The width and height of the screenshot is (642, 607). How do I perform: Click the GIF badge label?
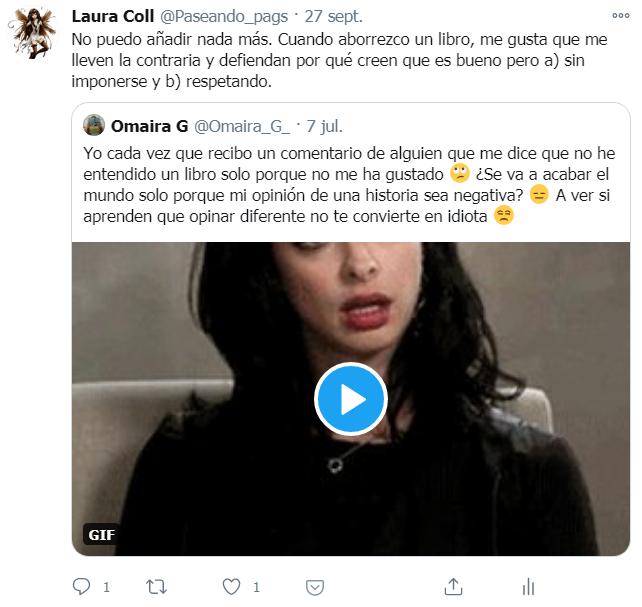click(102, 535)
